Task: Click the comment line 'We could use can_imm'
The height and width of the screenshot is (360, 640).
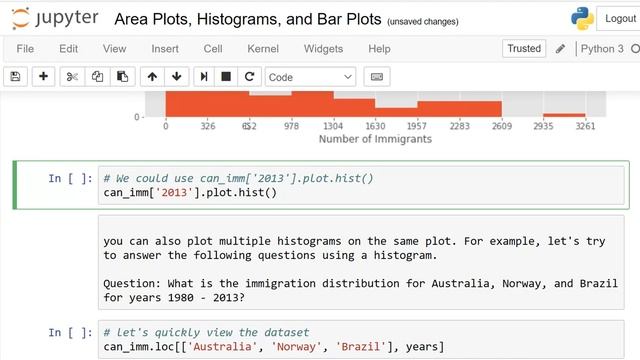Action: tap(238, 178)
